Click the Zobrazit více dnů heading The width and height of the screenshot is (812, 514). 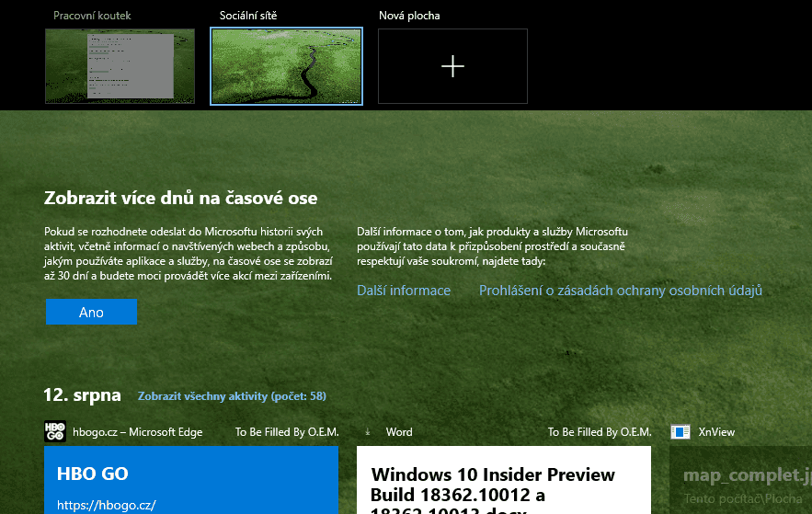[181, 198]
